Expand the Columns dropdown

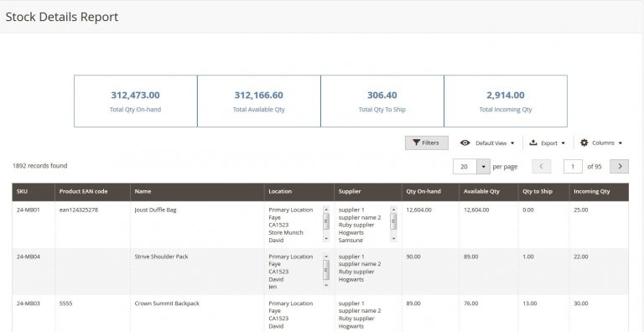coord(601,143)
